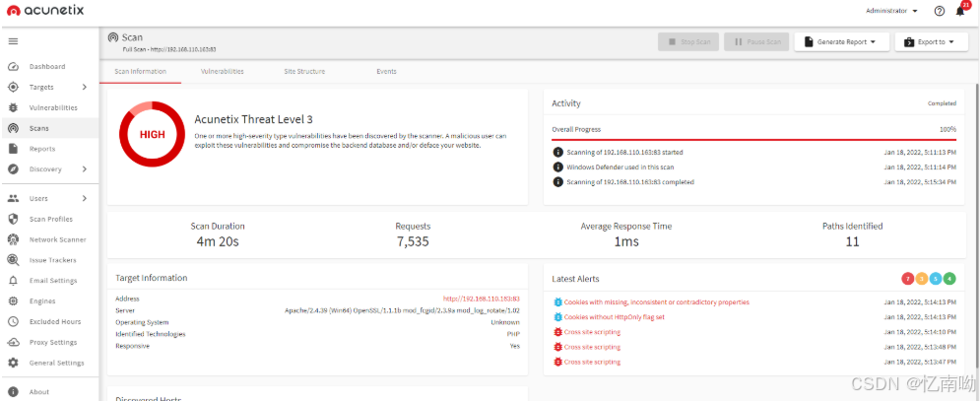
Task: Click the Engines chip icon
Action: click(13, 301)
